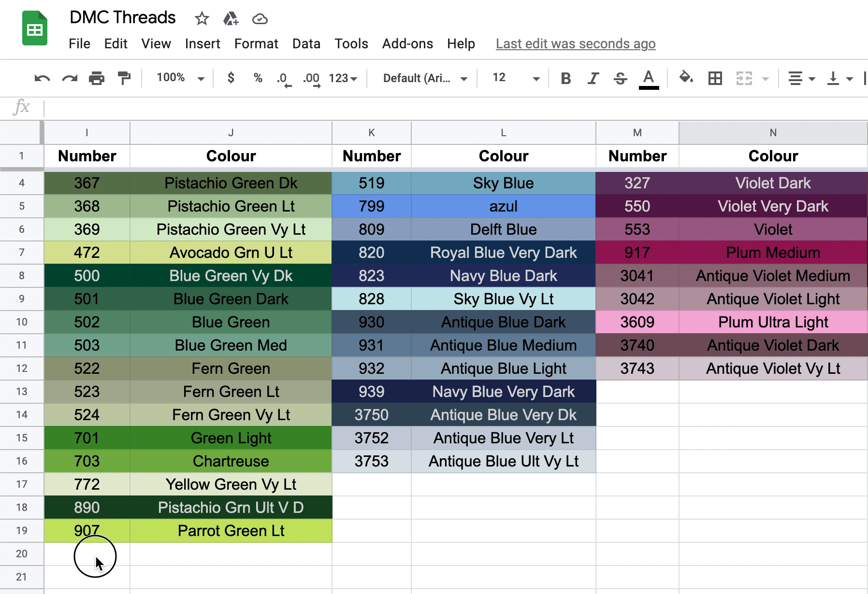
Task: Open the vertical align dropdown
Action: click(x=840, y=78)
